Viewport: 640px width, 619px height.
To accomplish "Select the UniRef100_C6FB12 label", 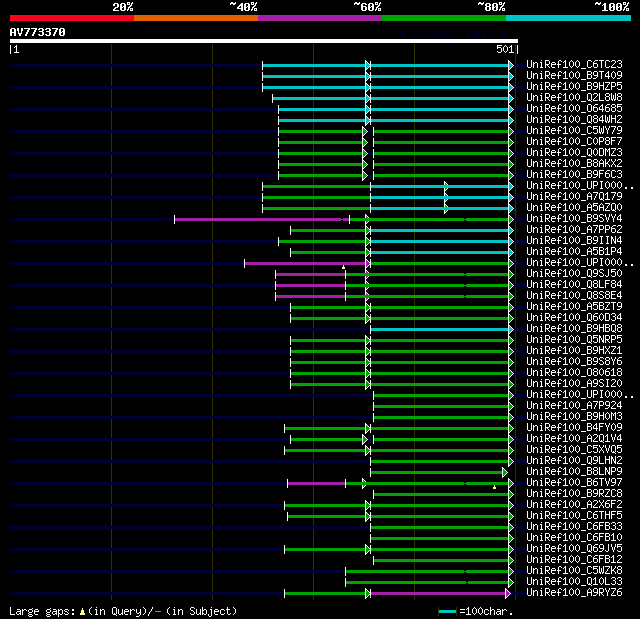I will click(574, 560).
